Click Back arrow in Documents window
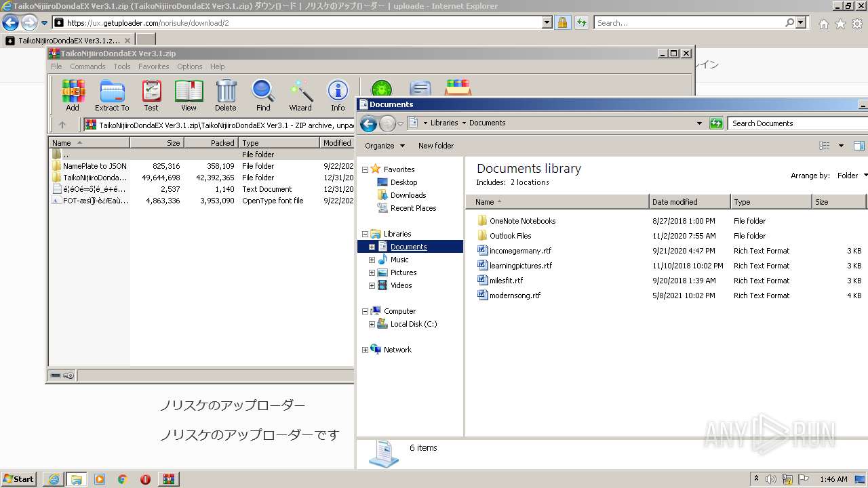The width and height of the screenshot is (868, 488). tap(368, 123)
